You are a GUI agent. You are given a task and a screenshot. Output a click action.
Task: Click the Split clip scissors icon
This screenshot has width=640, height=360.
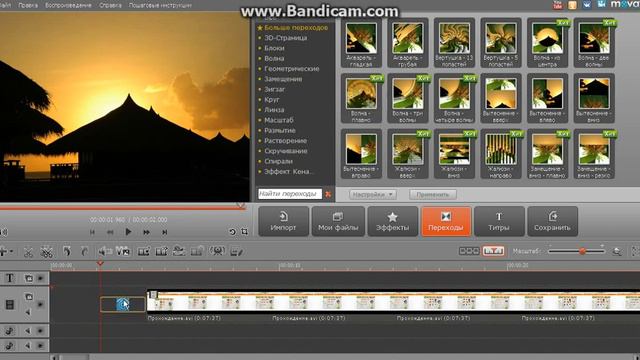[28, 251]
